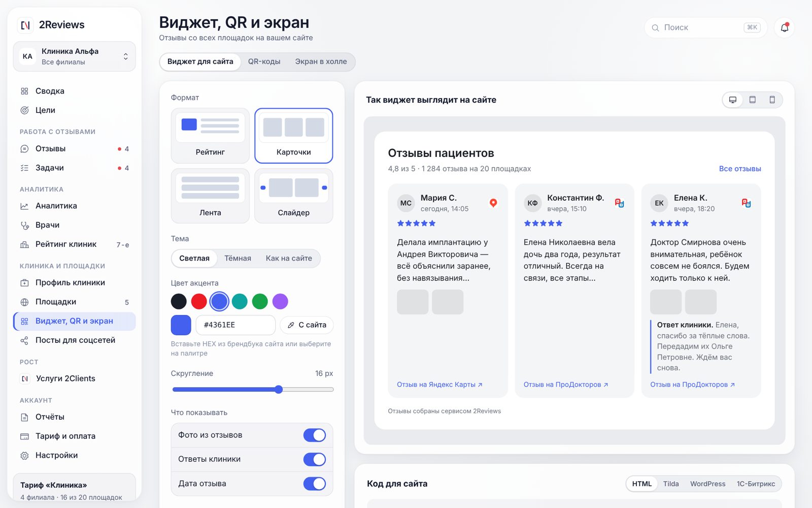Switch to Экран в холле tab
The width and height of the screenshot is (812, 508).
click(321, 61)
